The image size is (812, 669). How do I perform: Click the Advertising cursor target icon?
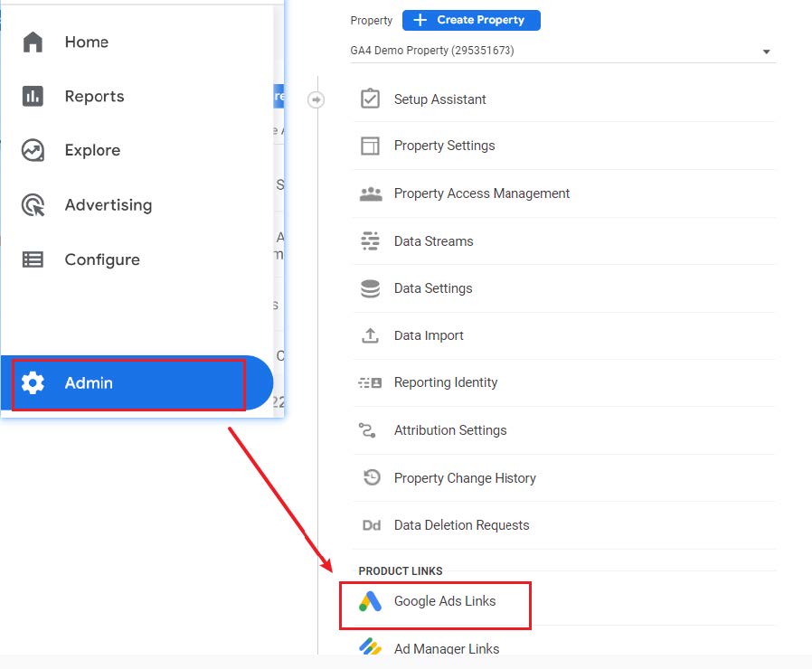coord(33,205)
